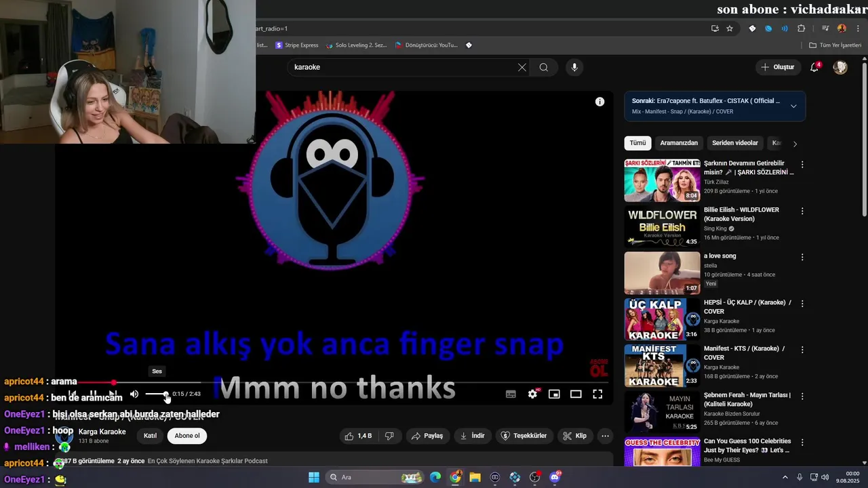This screenshot has height=488, width=868.
Task: Open video settings gear
Action: tap(533, 394)
